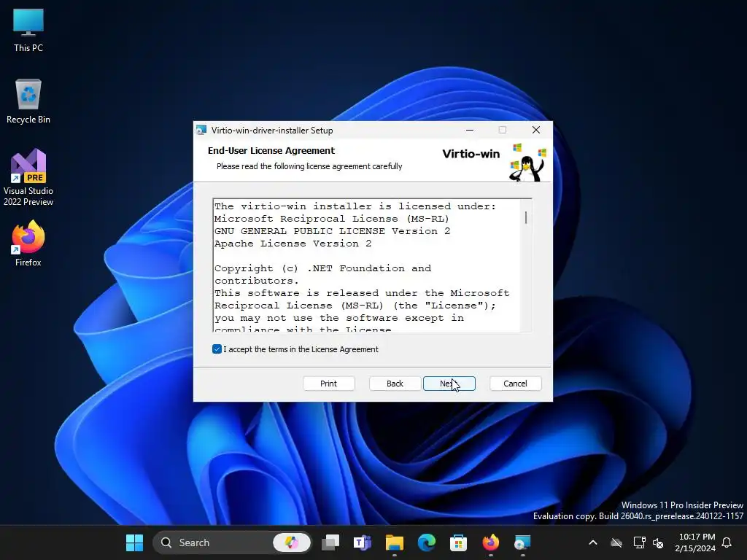Cancel the Virtio-win driver setup
This screenshot has height=560, width=747.
tap(516, 384)
